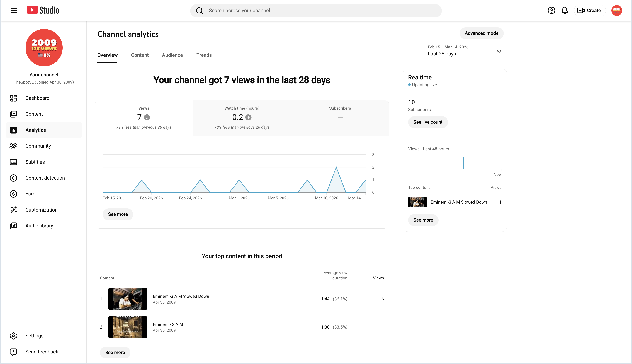
Task: Click the Create button
Action: (589, 11)
